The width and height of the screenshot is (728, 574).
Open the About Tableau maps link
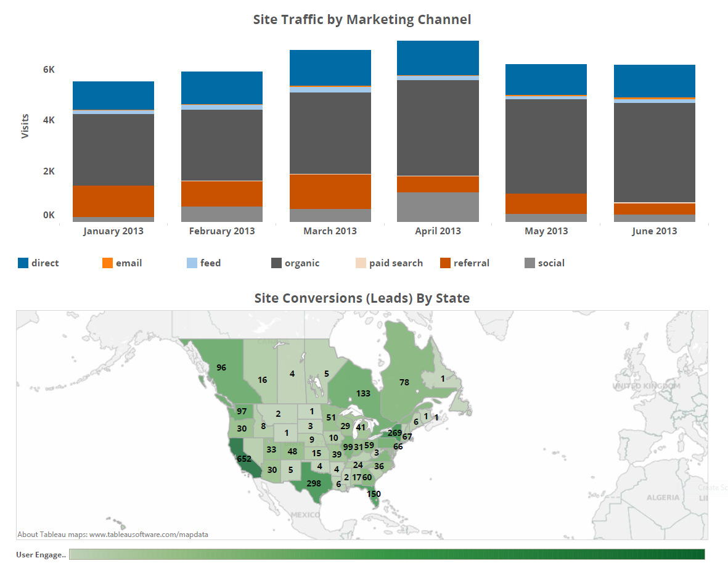click(113, 535)
